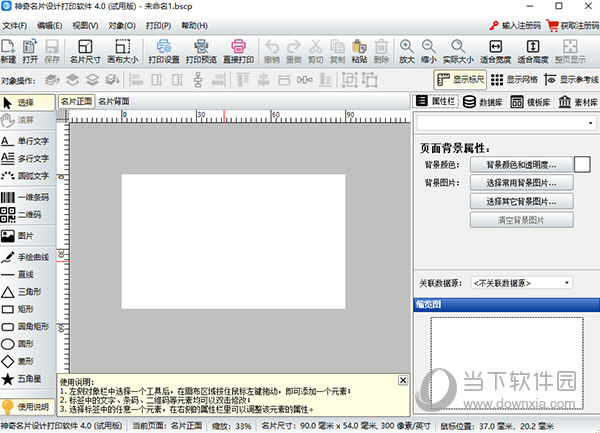This screenshot has width=600, height=433.
Task: Click 选择其它背景图片... button
Action: point(522,202)
